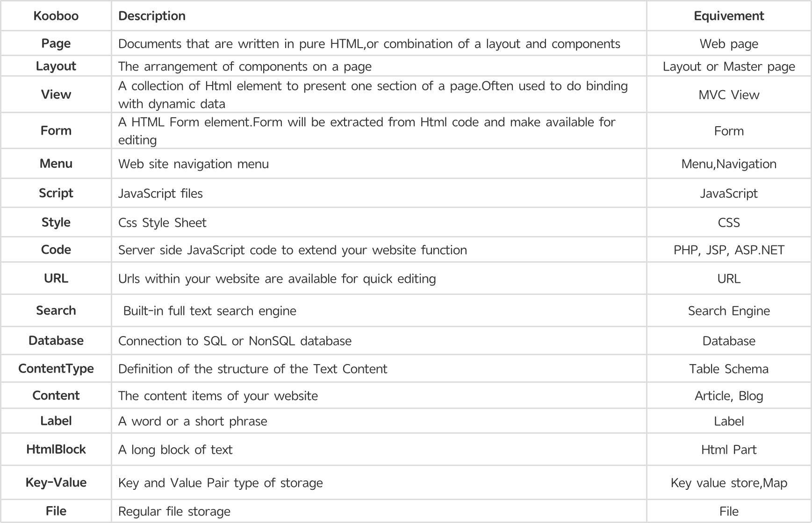Click the Form row label
Viewport: 812px width, 523px height.
coord(56,130)
